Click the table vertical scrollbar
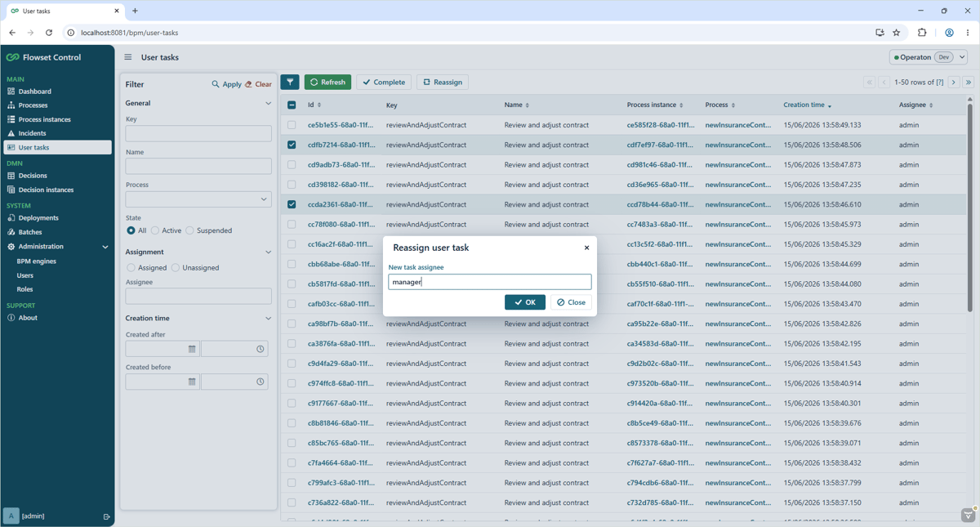The image size is (980, 527). 970,207
